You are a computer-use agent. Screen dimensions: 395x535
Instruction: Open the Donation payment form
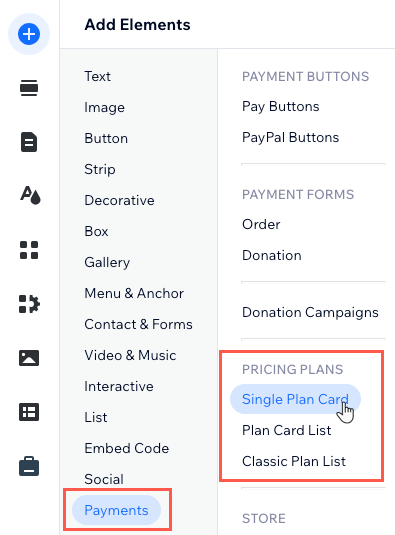(272, 255)
